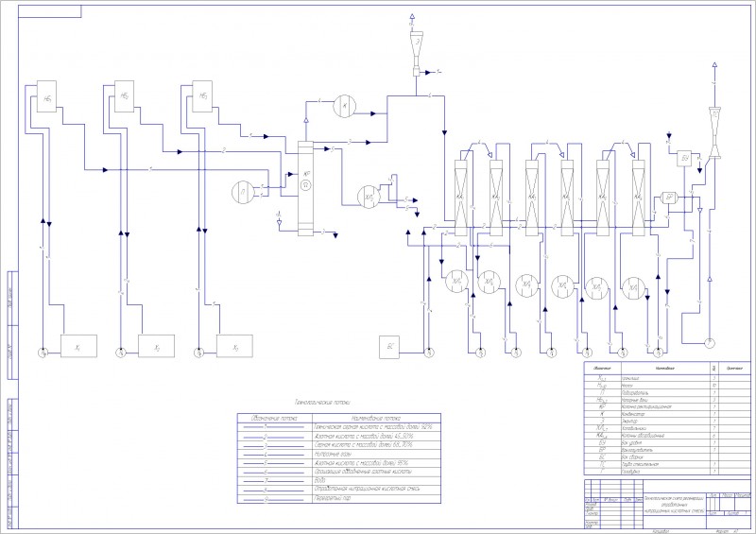Viewport: 756px width, 534px height.
Task: Select storage tank X3 rectangle
Action: (x=234, y=346)
